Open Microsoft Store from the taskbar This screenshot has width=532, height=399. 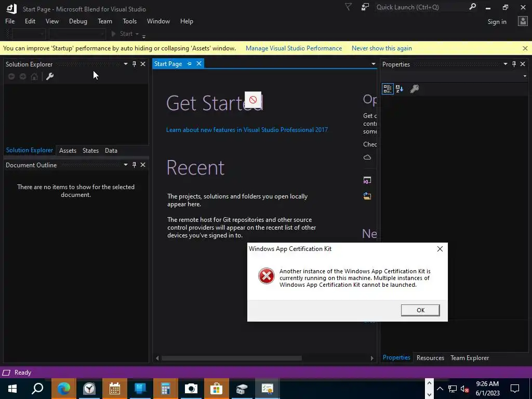(217, 389)
